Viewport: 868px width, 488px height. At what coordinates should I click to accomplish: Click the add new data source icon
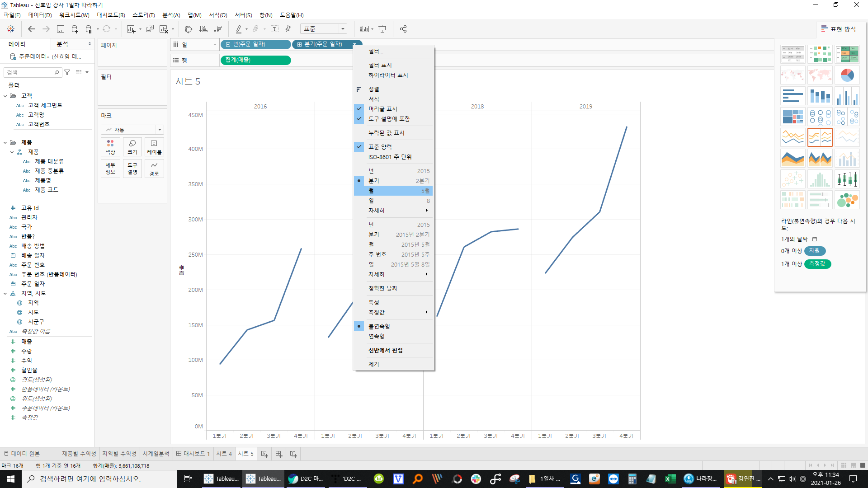click(75, 29)
